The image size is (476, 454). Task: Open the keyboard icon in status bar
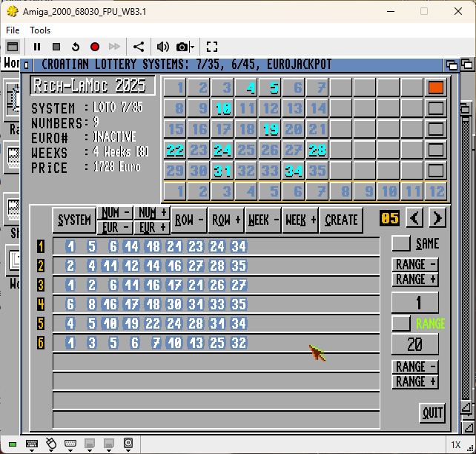[x=32, y=444]
